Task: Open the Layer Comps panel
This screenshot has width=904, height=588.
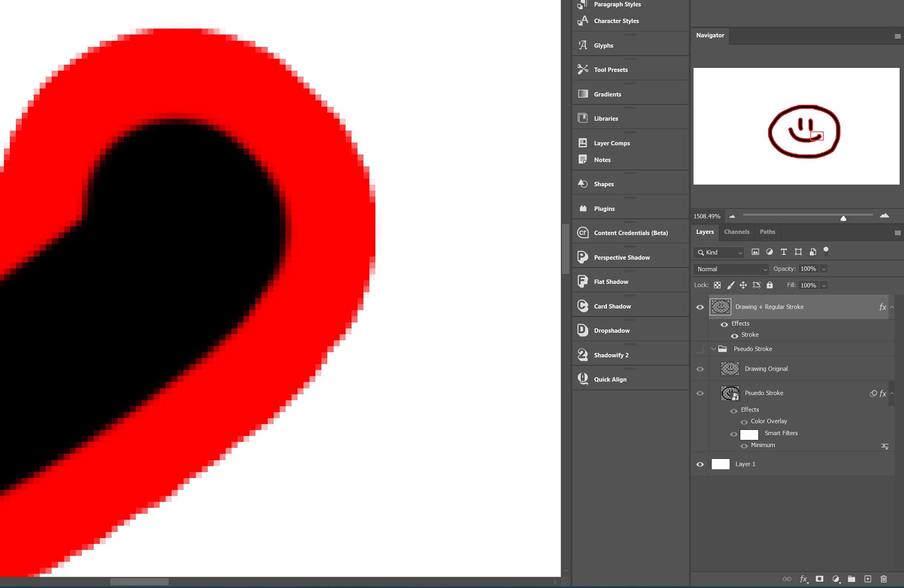Action: 612,143
